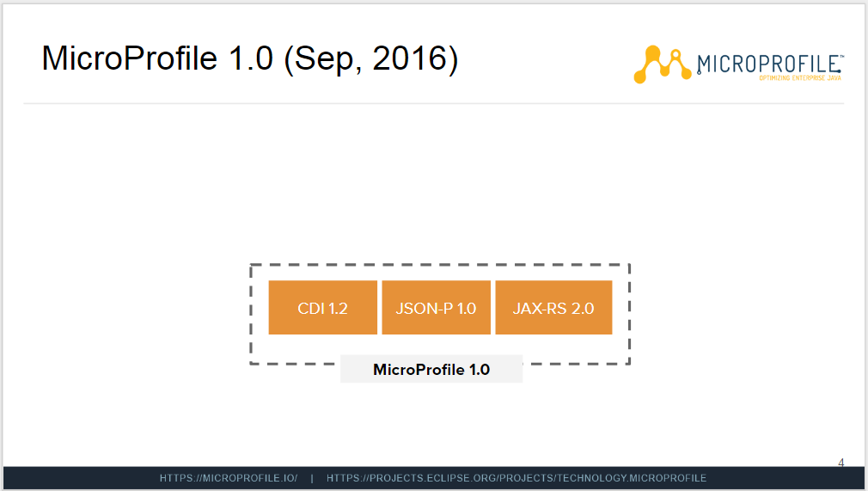This screenshot has width=868, height=491.
Task: Open the projects.eclipse.org MicroProfile link
Action: [517, 478]
